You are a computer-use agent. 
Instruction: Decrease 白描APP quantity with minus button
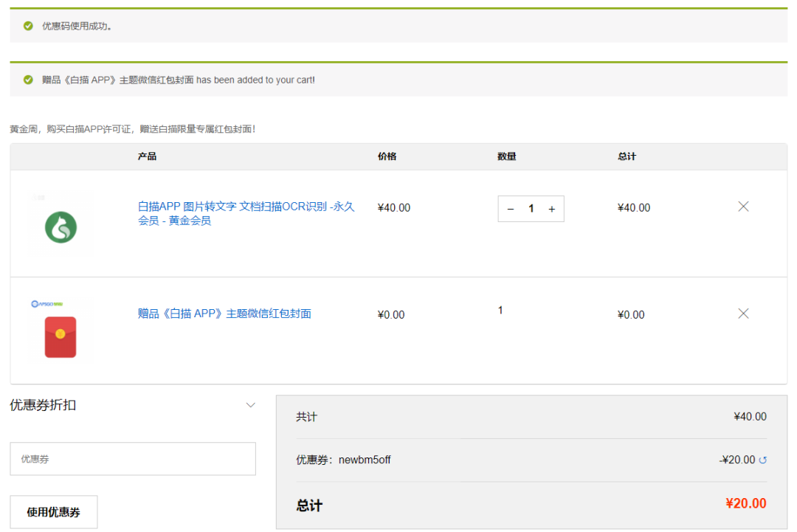tap(511, 209)
